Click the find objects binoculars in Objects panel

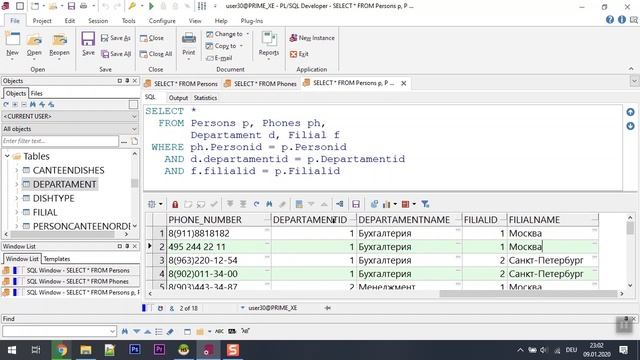point(33,105)
